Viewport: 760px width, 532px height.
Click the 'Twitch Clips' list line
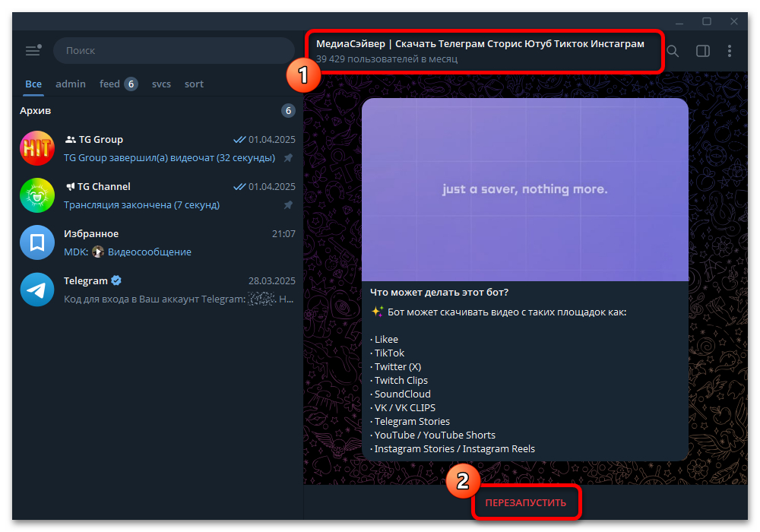click(x=399, y=380)
